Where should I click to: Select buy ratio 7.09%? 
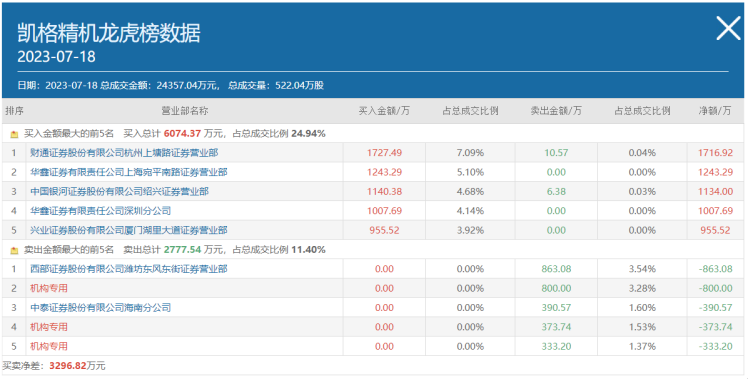tap(470, 153)
